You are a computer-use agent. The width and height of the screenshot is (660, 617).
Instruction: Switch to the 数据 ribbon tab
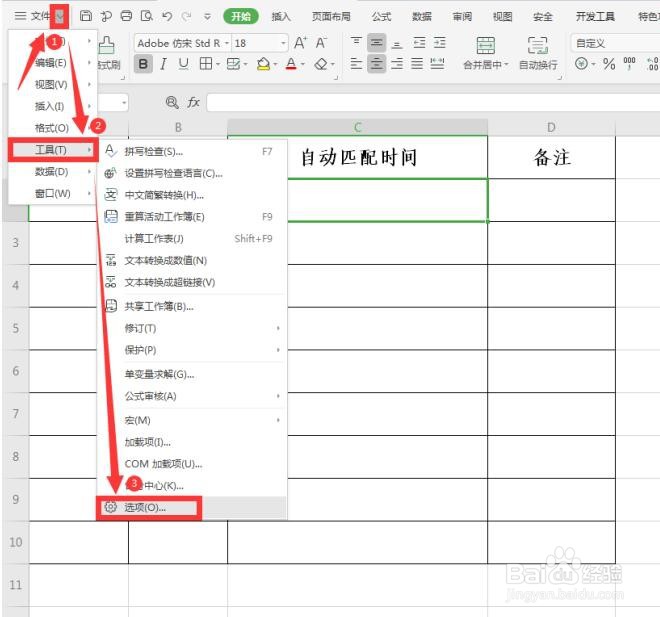[x=422, y=16]
